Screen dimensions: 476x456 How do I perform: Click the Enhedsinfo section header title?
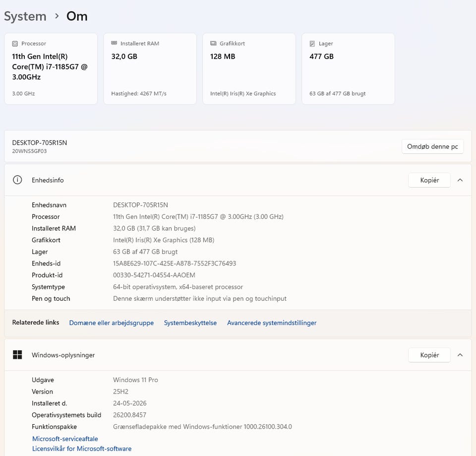[x=48, y=180]
